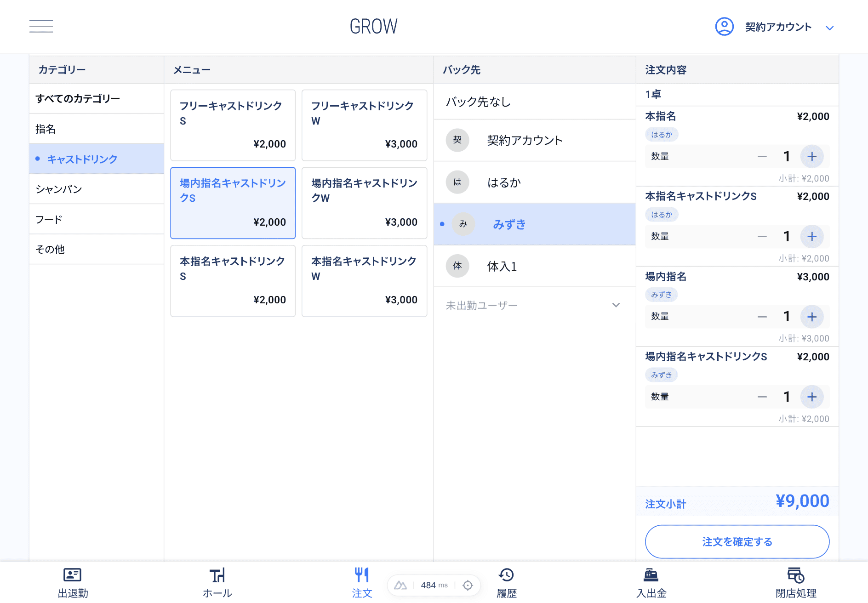Click the crosshair icon beside 484 ms
Image resolution: width=868 pixels, height=603 pixels.
468,585
